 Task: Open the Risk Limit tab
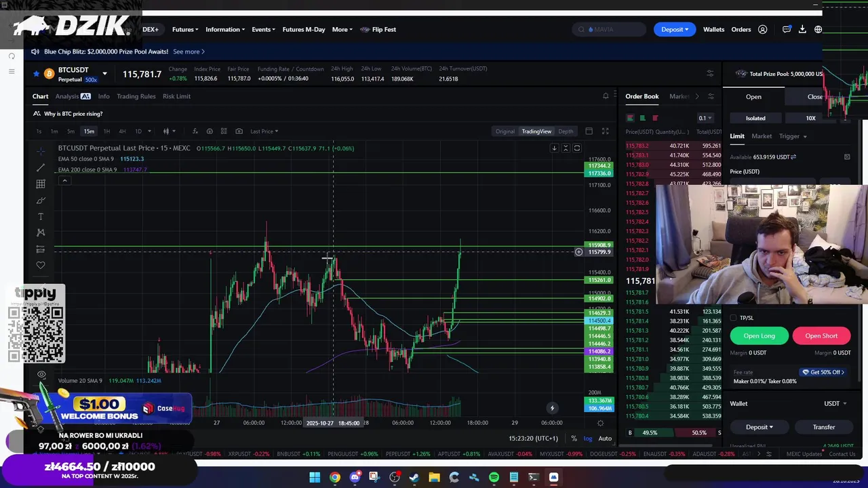pos(176,96)
